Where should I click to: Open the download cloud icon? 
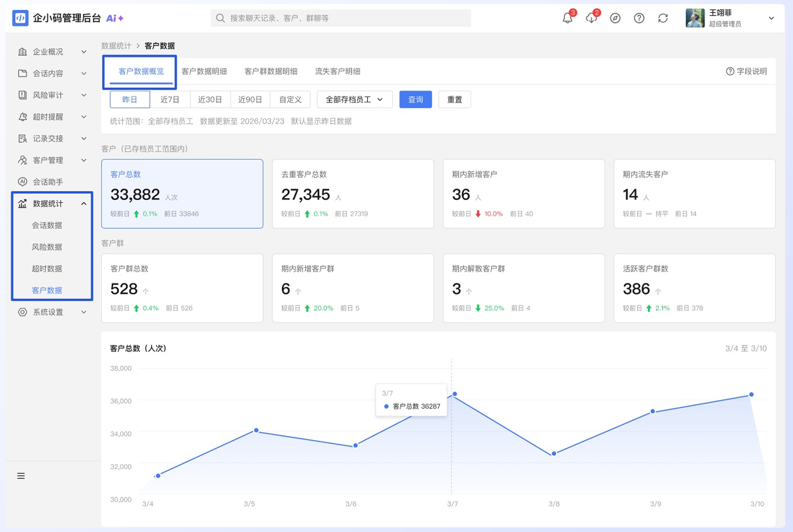[591, 18]
